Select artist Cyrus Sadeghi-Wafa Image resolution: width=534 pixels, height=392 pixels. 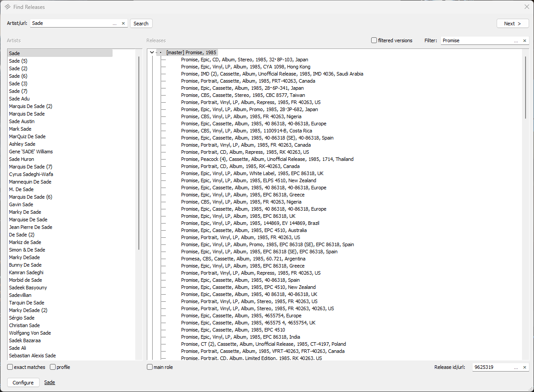point(31,174)
